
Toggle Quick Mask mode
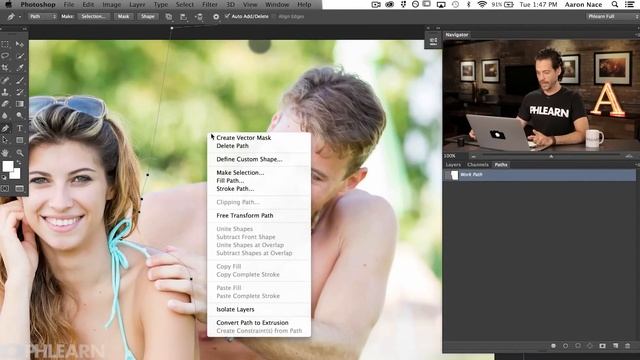click(5, 189)
